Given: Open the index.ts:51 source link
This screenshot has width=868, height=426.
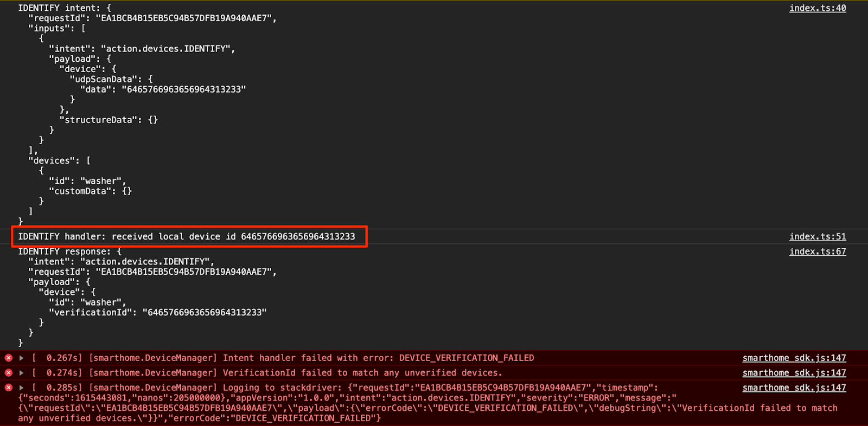Looking at the screenshot, I should (x=817, y=237).
